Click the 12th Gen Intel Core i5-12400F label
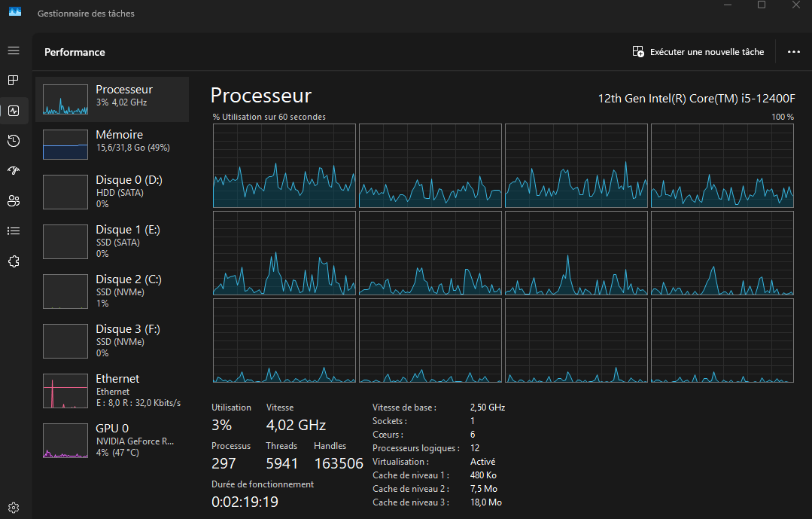This screenshot has height=519, width=812. pyautogui.click(x=697, y=99)
